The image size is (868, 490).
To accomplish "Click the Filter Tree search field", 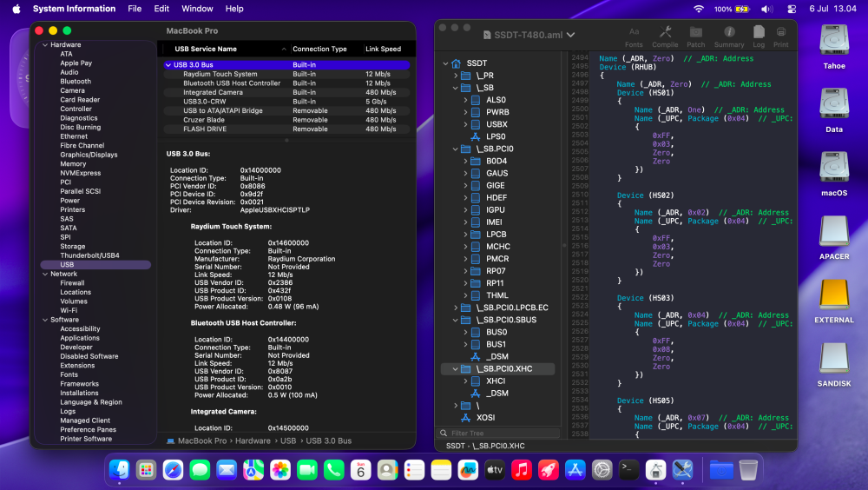I will 497,433.
